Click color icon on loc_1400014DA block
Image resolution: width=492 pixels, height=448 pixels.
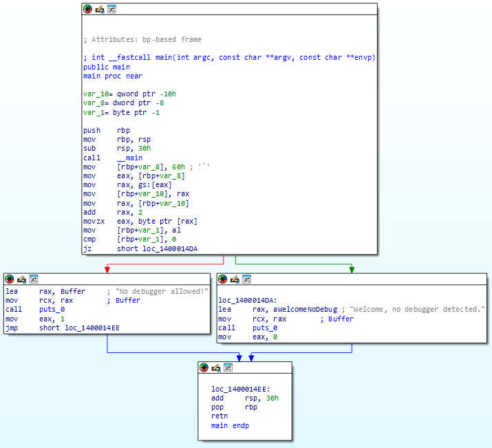pyautogui.click(x=222, y=279)
